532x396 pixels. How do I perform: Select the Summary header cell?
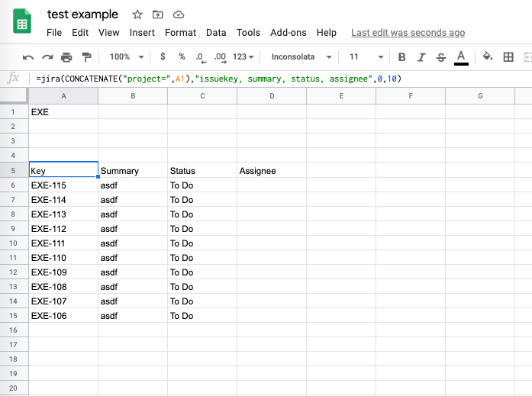(x=133, y=170)
